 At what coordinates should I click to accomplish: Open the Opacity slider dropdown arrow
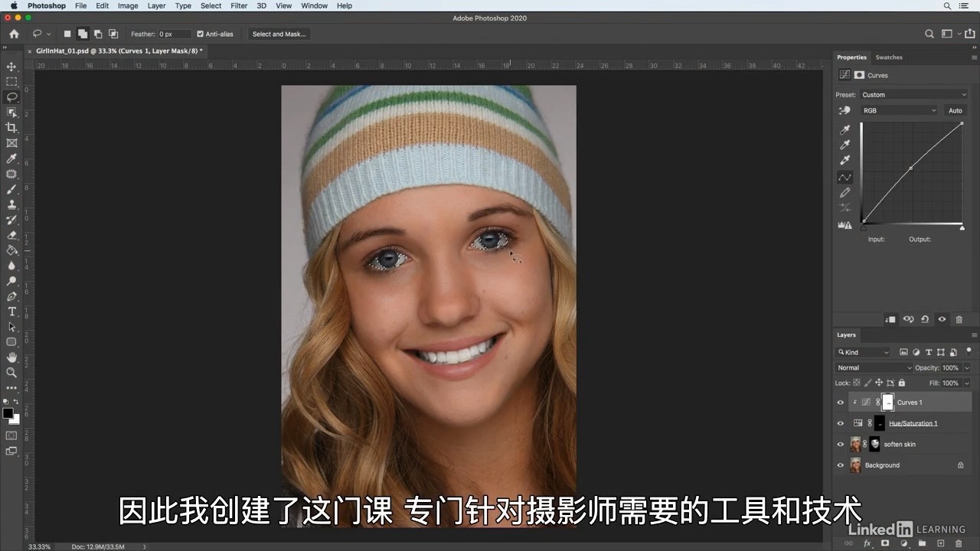(x=967, y=368)
